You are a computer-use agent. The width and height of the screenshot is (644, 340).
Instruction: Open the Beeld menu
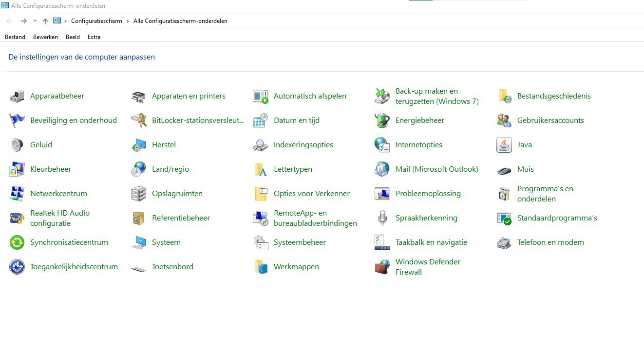click(73, 37)
